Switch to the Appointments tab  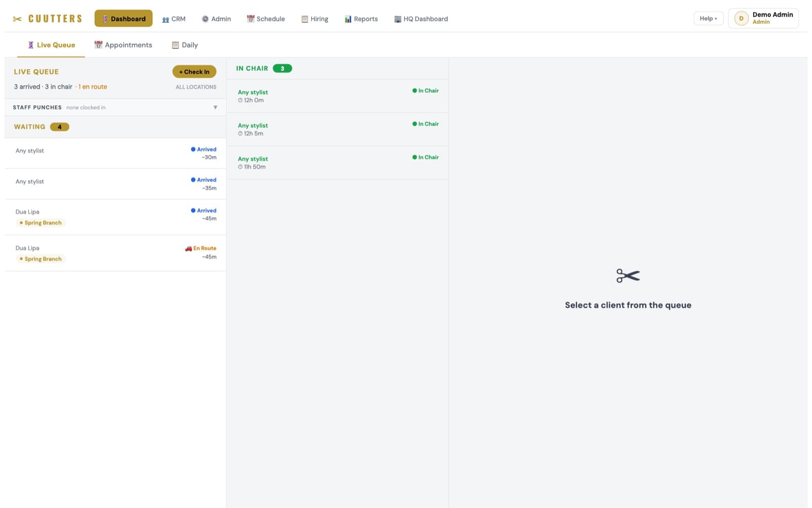(x=123, y=45)
